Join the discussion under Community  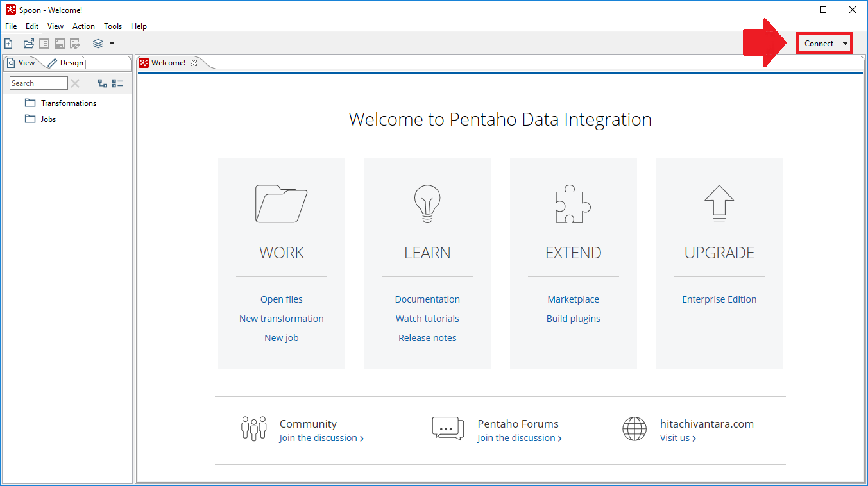(x=321, y=438)
